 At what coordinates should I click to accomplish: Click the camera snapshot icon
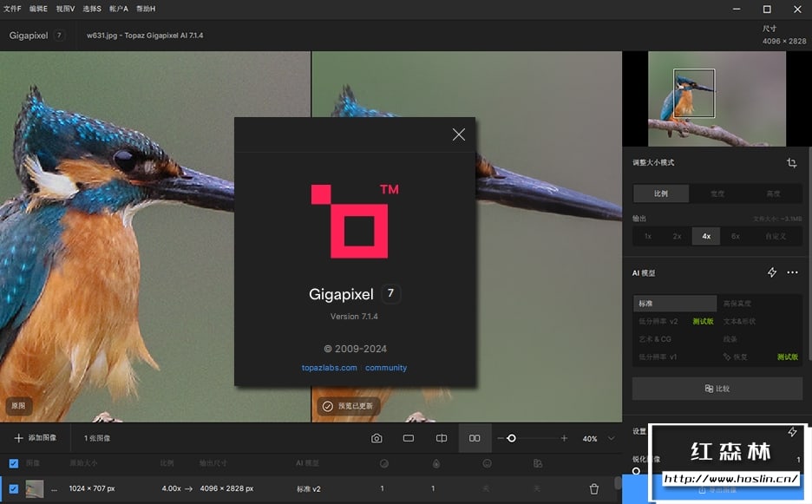tap(377, 438)
